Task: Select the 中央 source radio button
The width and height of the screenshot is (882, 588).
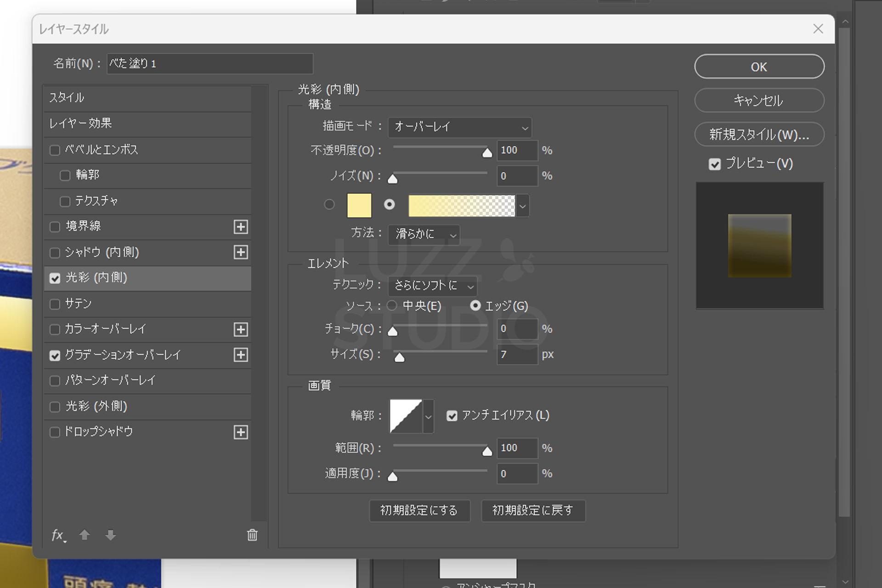Action: pos(392,305)
